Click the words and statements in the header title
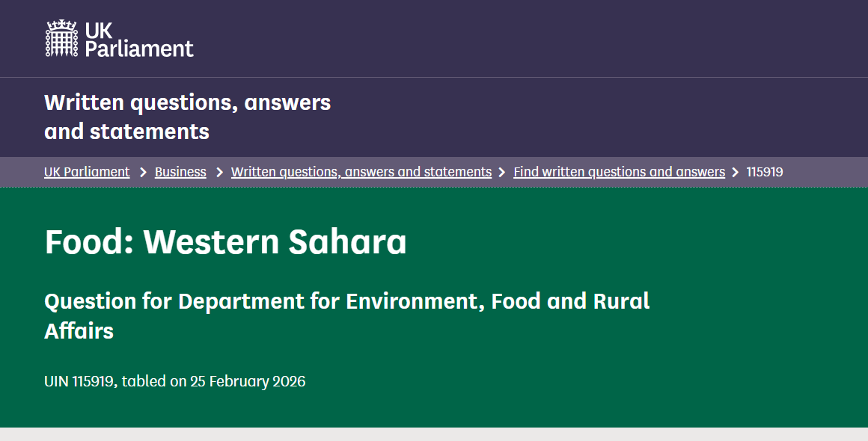 [x=126, y=132]
